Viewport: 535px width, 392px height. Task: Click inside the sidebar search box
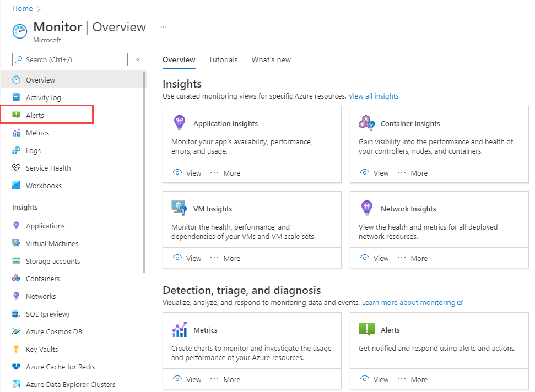[69, 59]
